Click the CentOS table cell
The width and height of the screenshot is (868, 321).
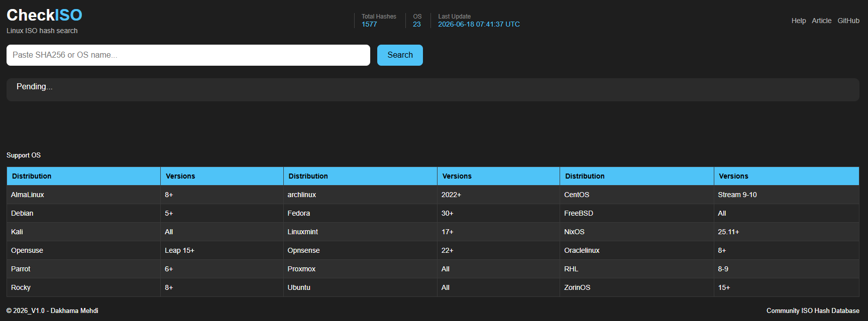pos(637,195)
